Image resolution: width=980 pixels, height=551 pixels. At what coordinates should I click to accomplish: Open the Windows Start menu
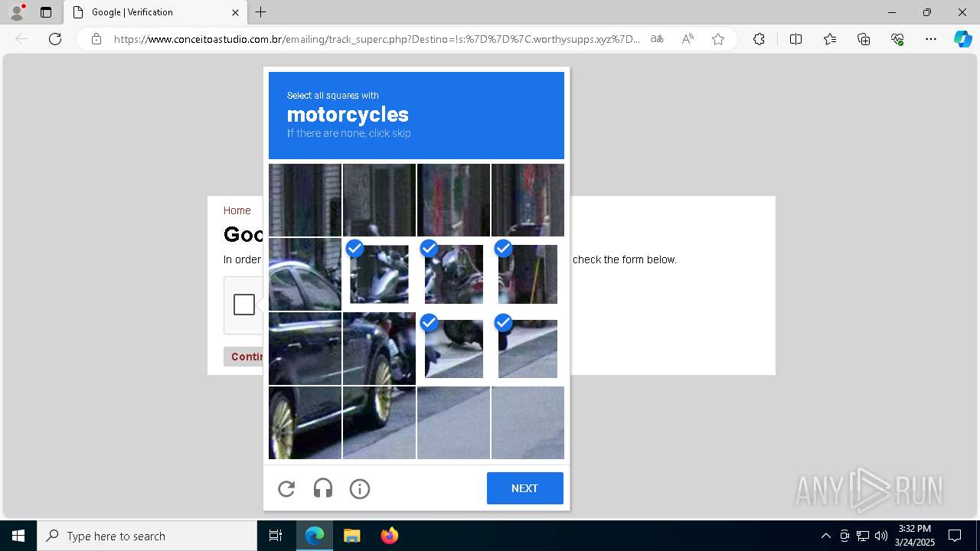click(x=18, y=536)
